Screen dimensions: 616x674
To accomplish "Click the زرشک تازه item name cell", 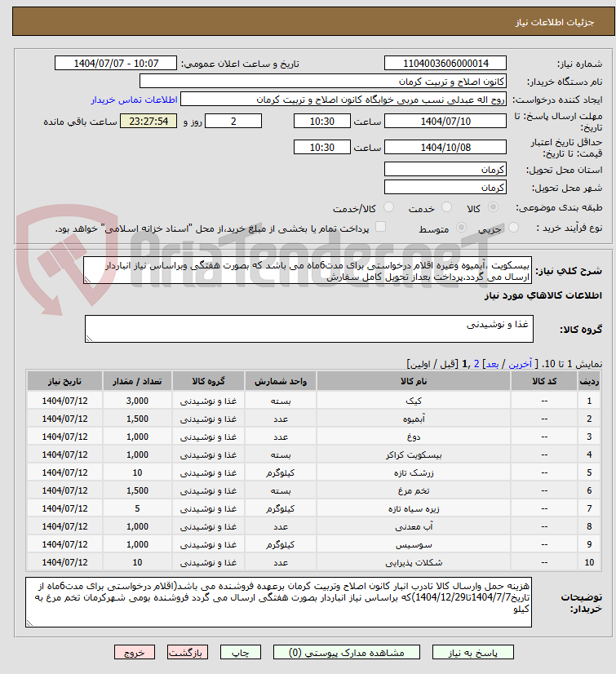I will point(414,472).
